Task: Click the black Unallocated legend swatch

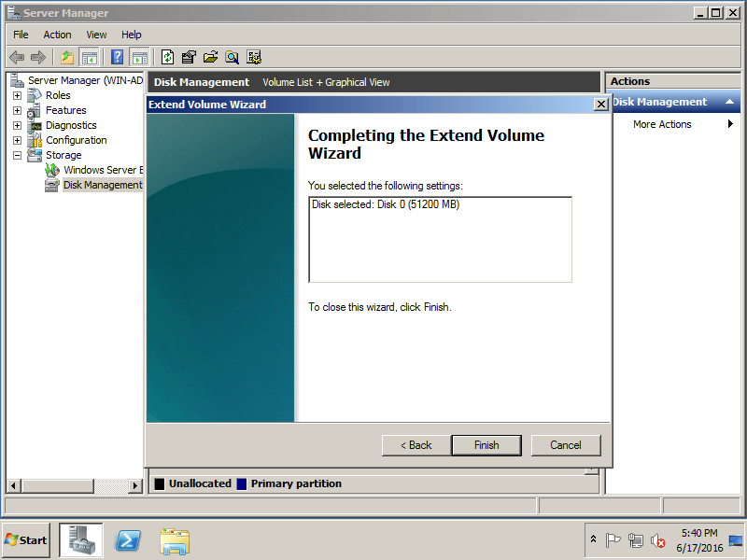Action: (x=159, y=483)
